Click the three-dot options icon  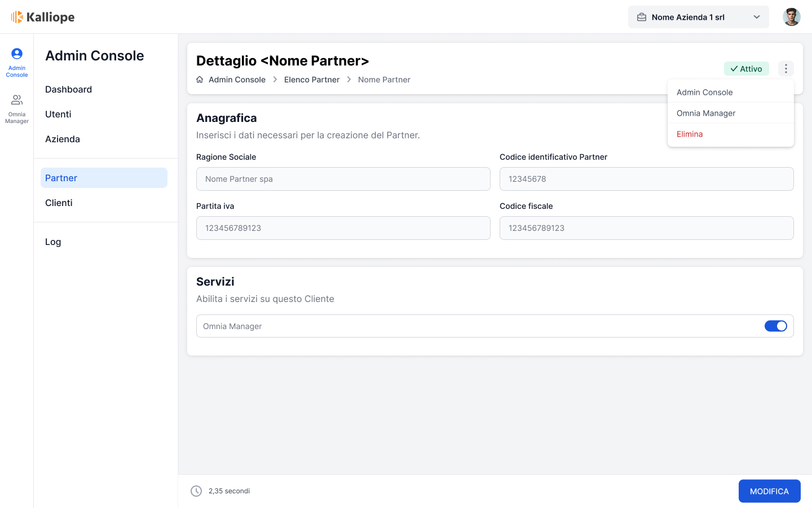tap(785, 68)
